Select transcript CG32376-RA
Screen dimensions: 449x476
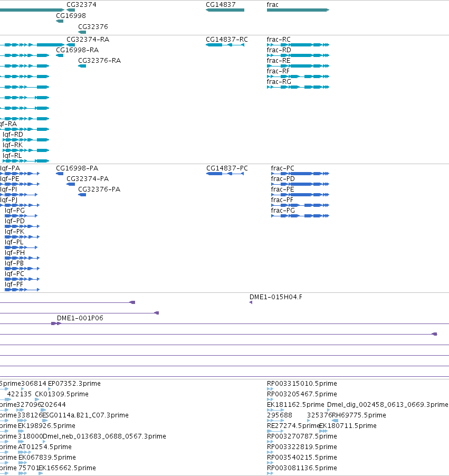[x=99, y=60]
